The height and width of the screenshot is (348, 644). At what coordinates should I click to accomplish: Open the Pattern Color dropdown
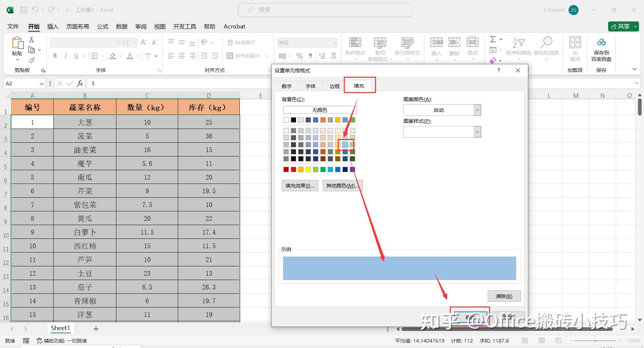coord(477,110)
